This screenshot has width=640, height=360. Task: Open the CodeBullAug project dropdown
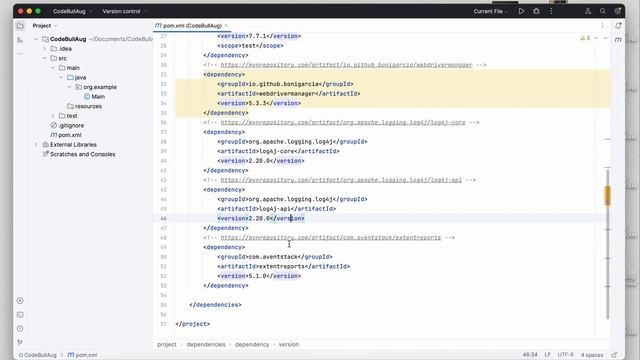pos(73,11)
